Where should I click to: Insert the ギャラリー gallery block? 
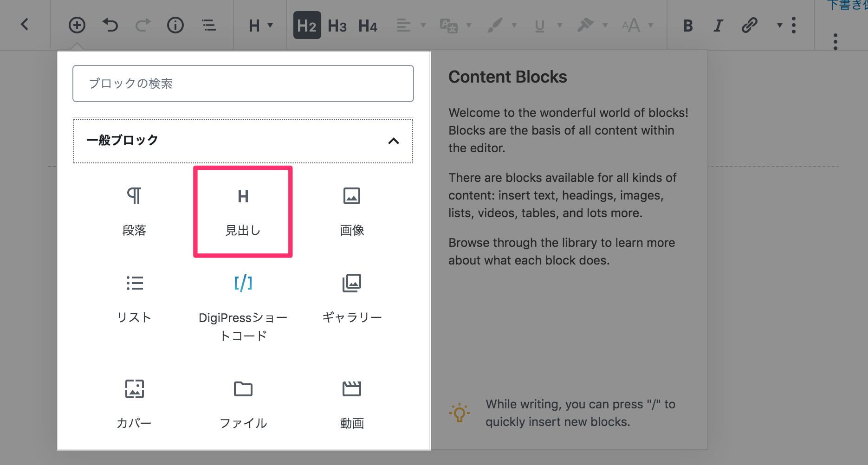pos(352,299)
